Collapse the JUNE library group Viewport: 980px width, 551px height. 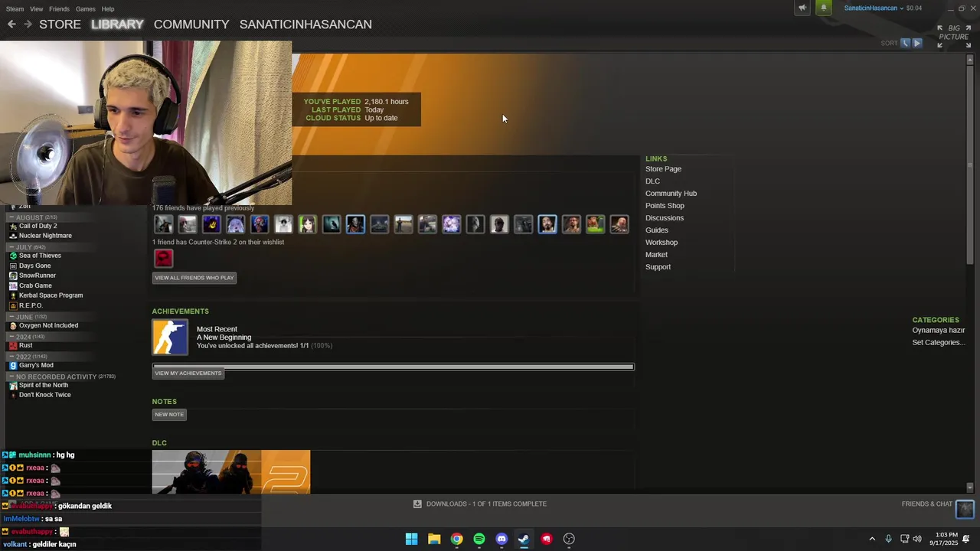(11, 317)
